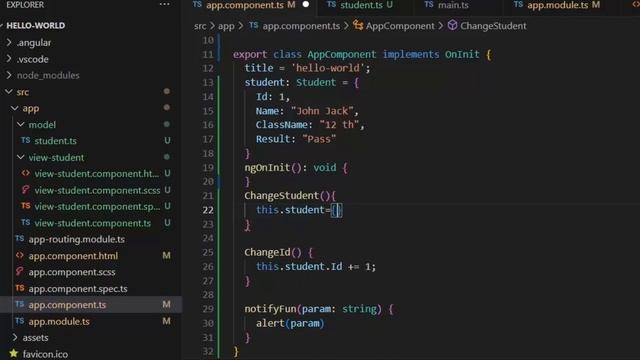Viewport: 640px width, 360px height.
Task: Click the HTML icon of app.component.html
Action: point(20,256)
